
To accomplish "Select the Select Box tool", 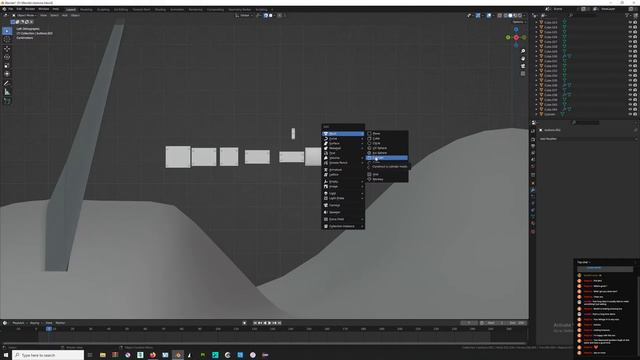I will click(7, 31).
